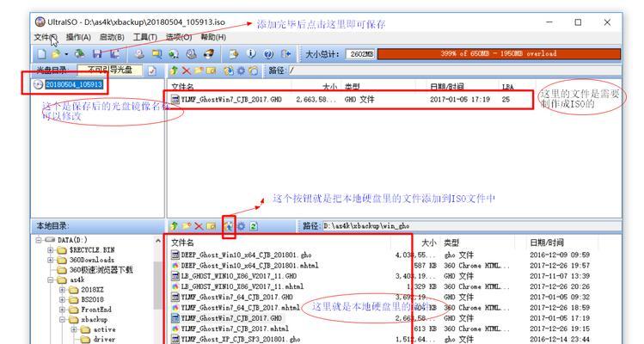The image size is (644, 344).
Task: Click the New Folder icon in image pane toolbar
Action: (x=199, y=71)
